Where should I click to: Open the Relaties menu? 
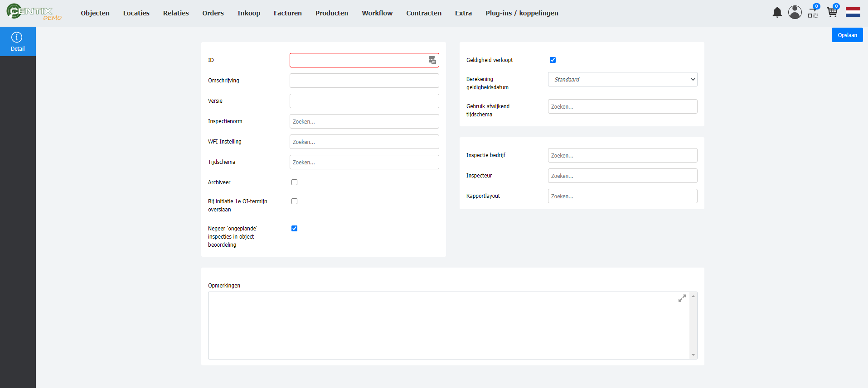coord(176,13)
